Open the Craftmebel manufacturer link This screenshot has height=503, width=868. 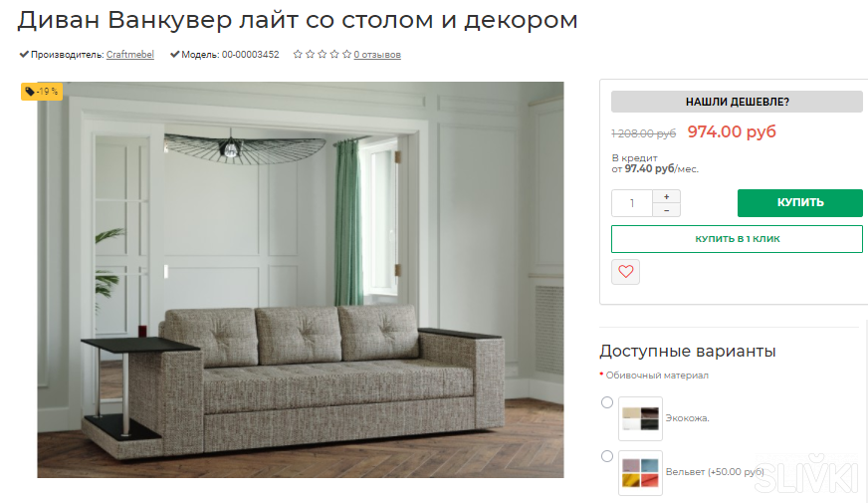click(x=130, y=55)
